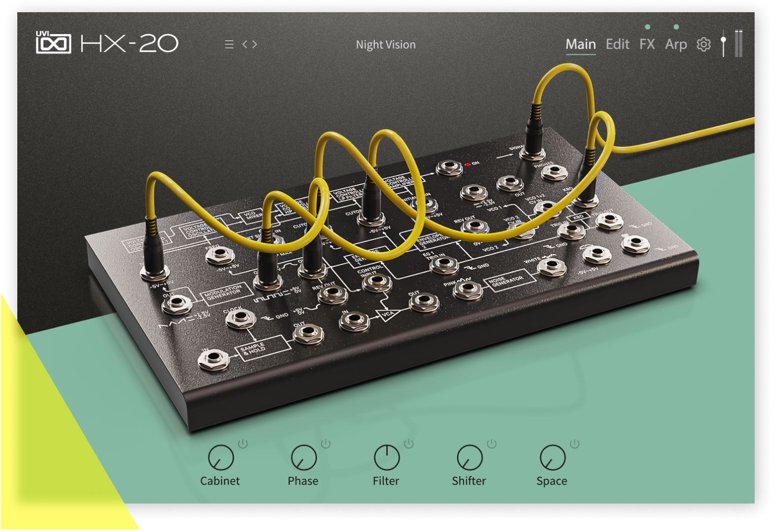This screenshot has width=777, height=532.
Task: Toggle the Filter power switch
Action: (409, 444)
